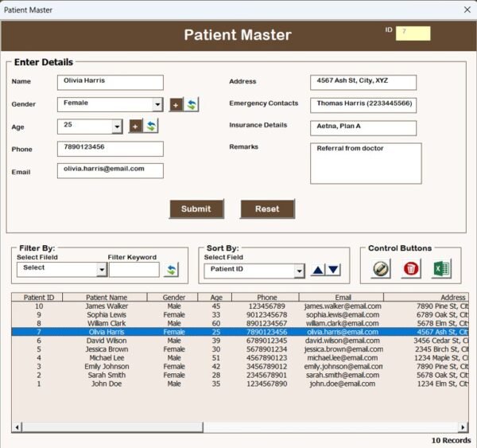Refresh the Gender list
This screenshot has height=448, width=477.
tap(192, 105)
